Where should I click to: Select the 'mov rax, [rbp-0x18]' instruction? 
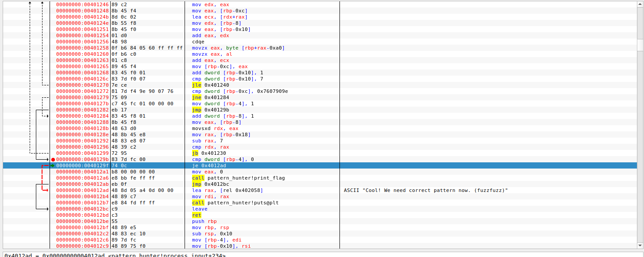221,134
